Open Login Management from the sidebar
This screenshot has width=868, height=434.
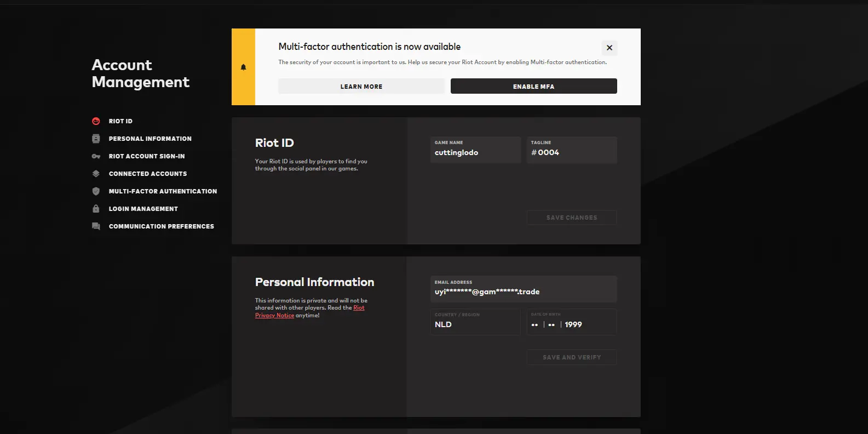point(143,209)
